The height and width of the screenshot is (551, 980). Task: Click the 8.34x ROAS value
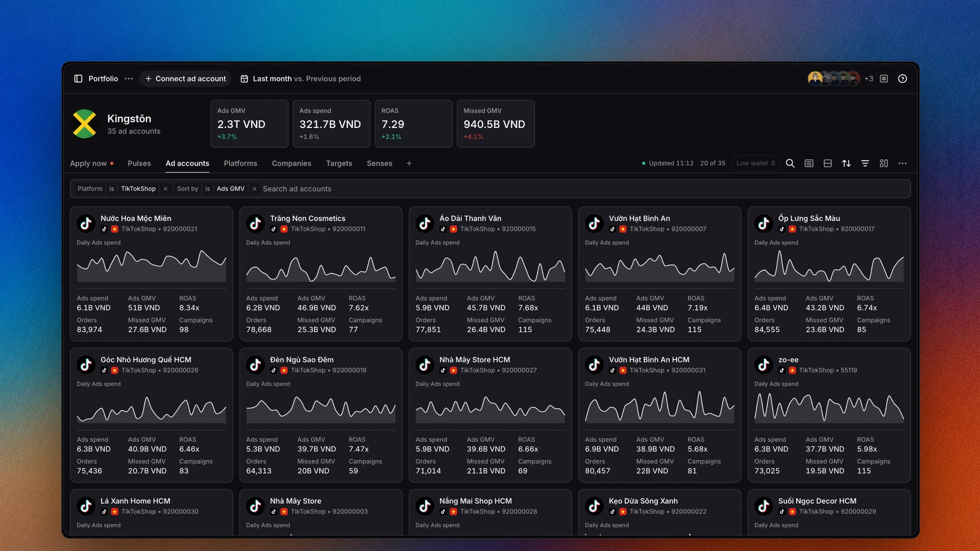(189, 308)
